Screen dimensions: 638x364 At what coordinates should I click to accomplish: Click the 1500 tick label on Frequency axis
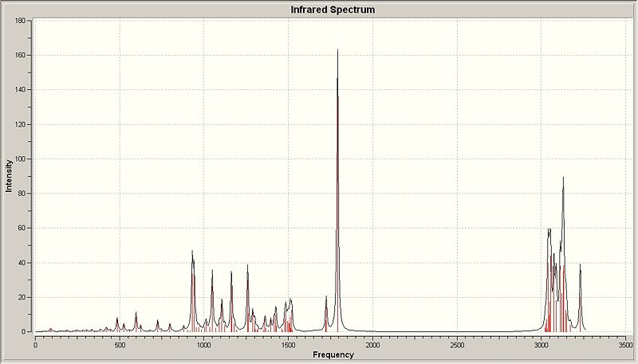(288, 345)
